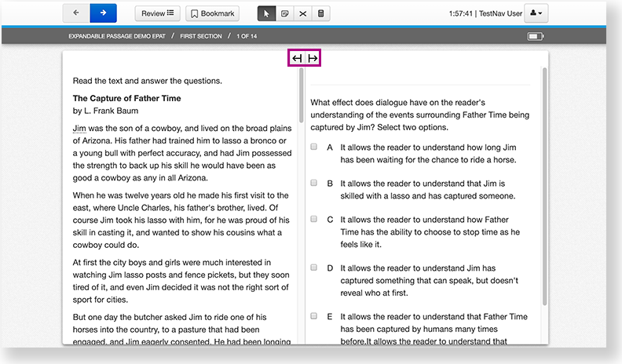Open the Review list dropdown

(x=158, y=13)
